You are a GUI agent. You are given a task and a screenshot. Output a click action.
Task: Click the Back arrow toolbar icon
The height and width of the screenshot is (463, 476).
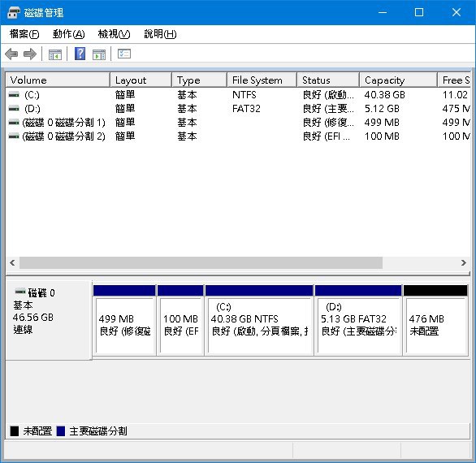[11, 54]
